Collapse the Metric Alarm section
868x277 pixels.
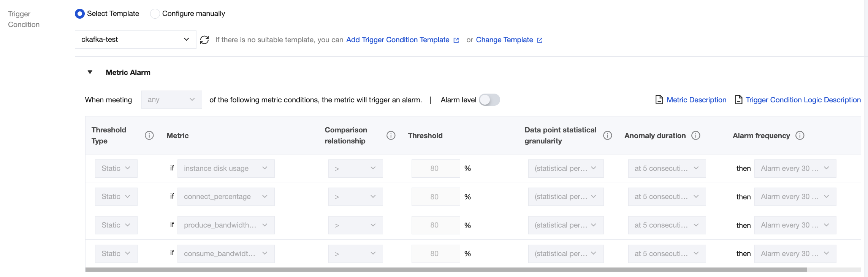(x=90, y=72)
